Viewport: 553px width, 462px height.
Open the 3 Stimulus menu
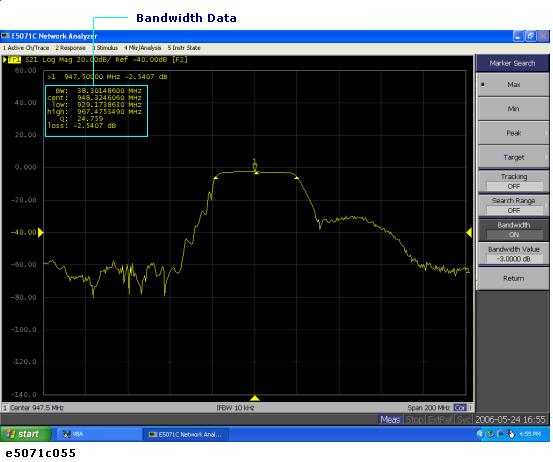[x=105, y=48]
